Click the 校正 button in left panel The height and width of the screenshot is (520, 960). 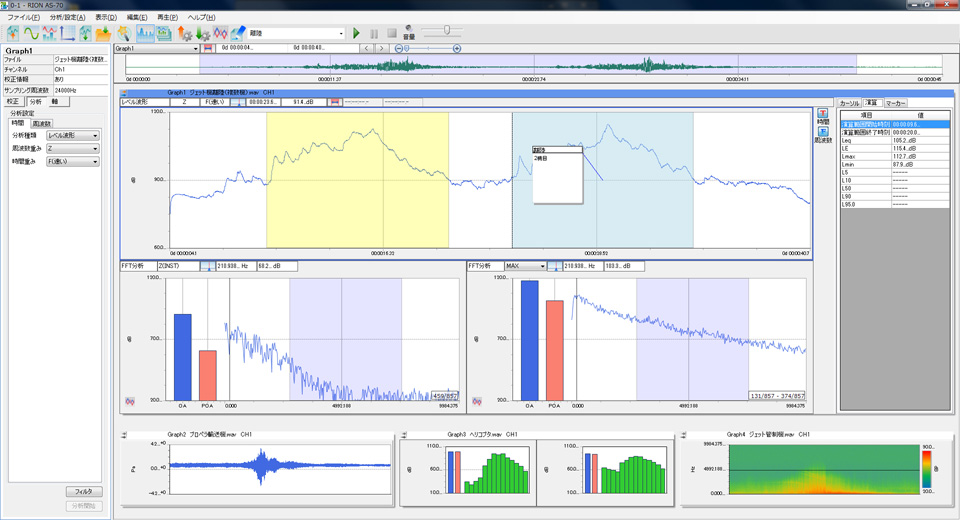pyautogui.click(x=13, y=101)
